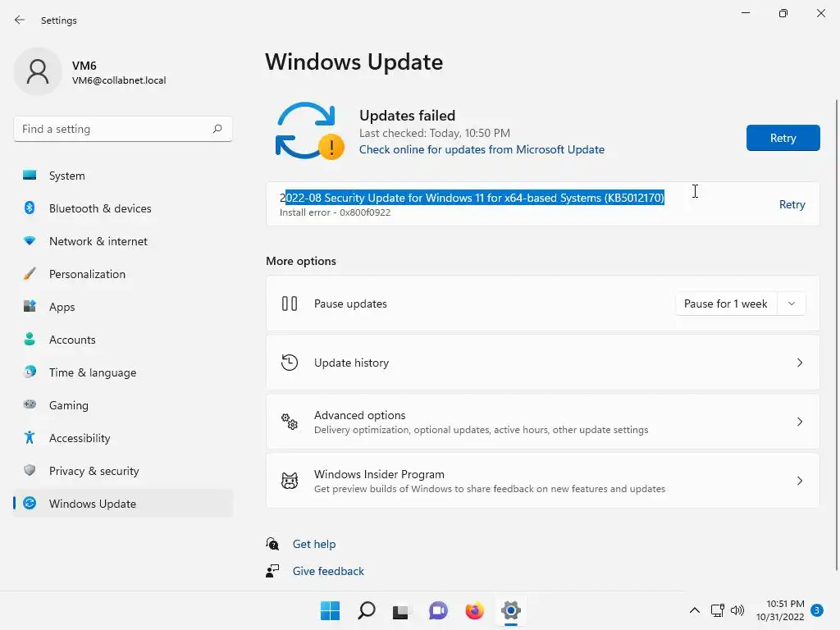Open the Windows Start button
Image resolution: width=840 pixels, height=630 pixels.
[x=330, y=610]
